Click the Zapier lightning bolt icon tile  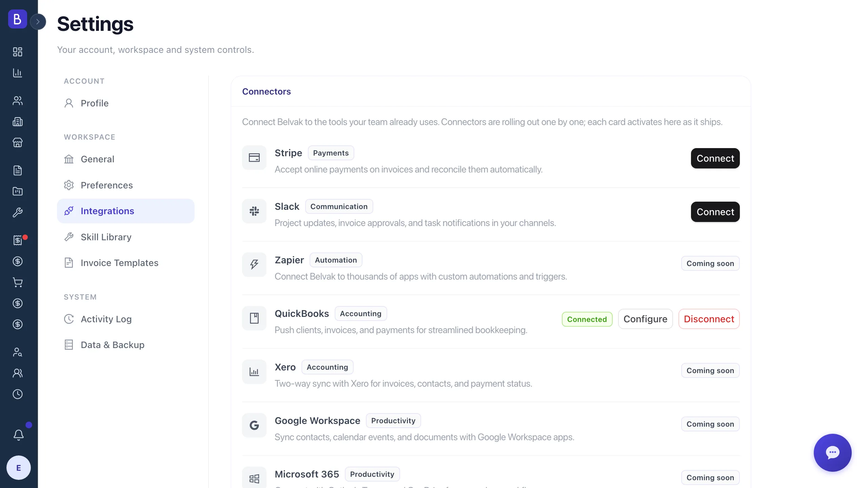tap(254, 265)
